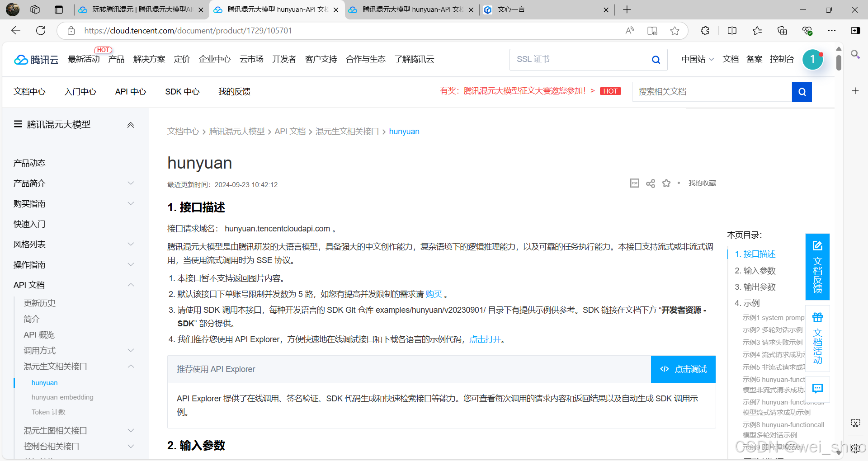Open the API 中心 menu item
Viewport: 868px width, 461px height.
(131, 92)
